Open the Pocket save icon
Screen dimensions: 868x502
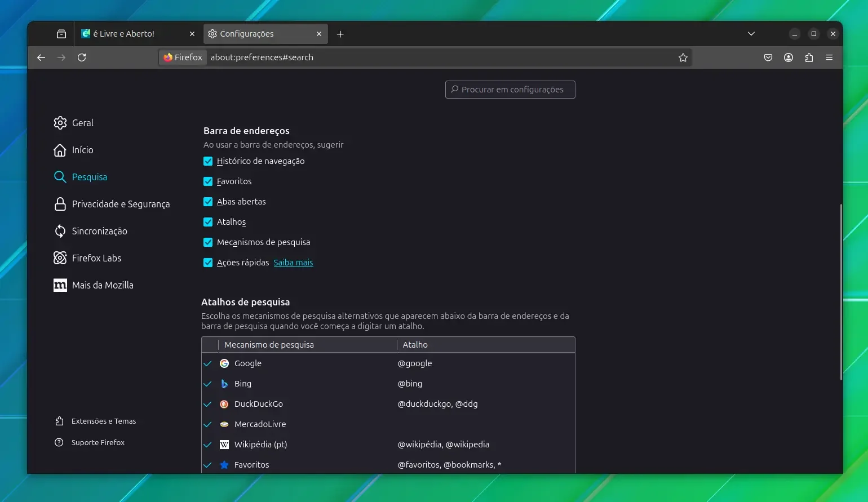point(768,57)
